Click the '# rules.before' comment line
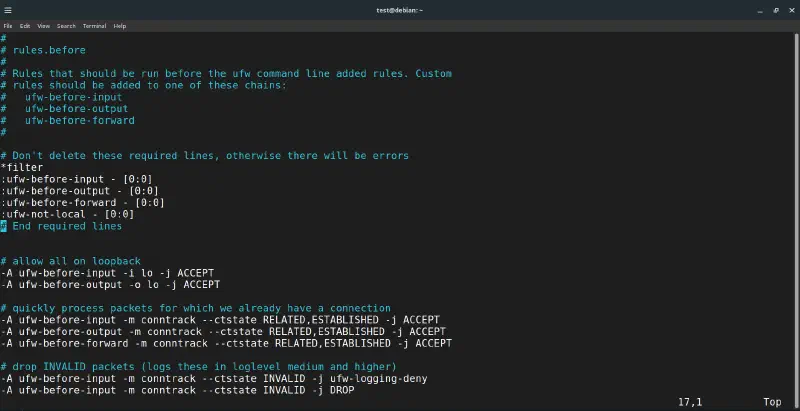 coord(43,50)
